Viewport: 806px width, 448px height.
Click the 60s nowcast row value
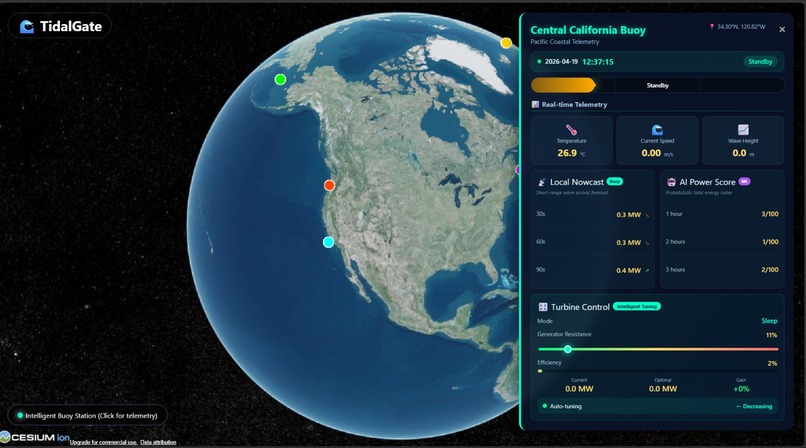pos(629,242)
